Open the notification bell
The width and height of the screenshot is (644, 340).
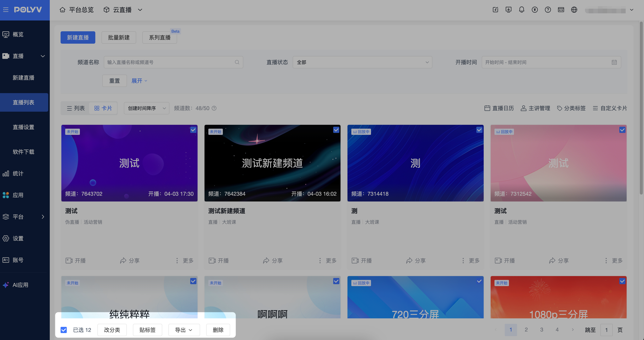[521, 10]
